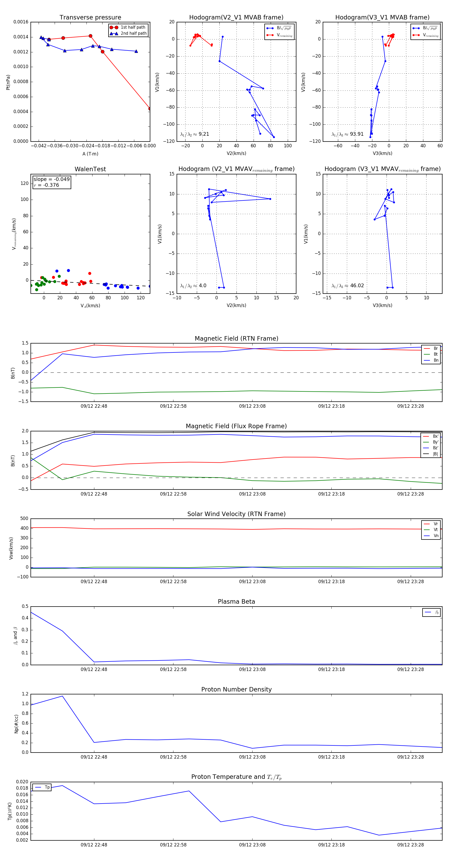Click the "βp and β" y-axis label

tap(16, 636)
